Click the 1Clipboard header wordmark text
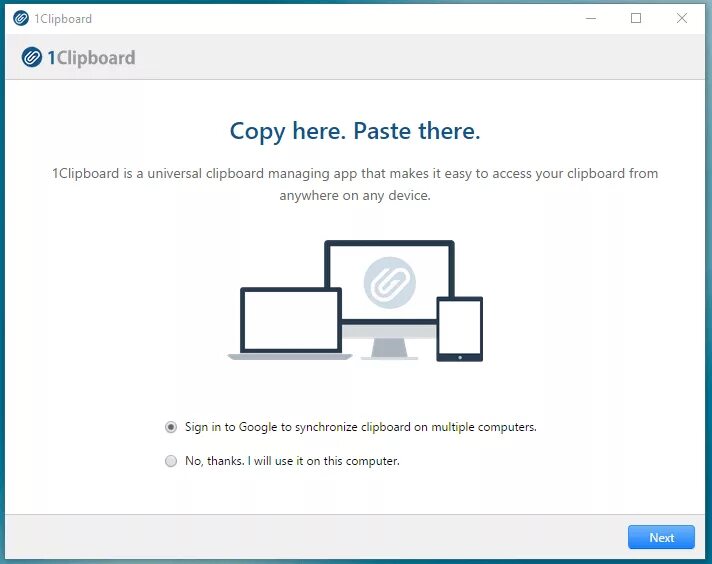The width and height of the screenshot is (712, 564). tap(91, 58)
